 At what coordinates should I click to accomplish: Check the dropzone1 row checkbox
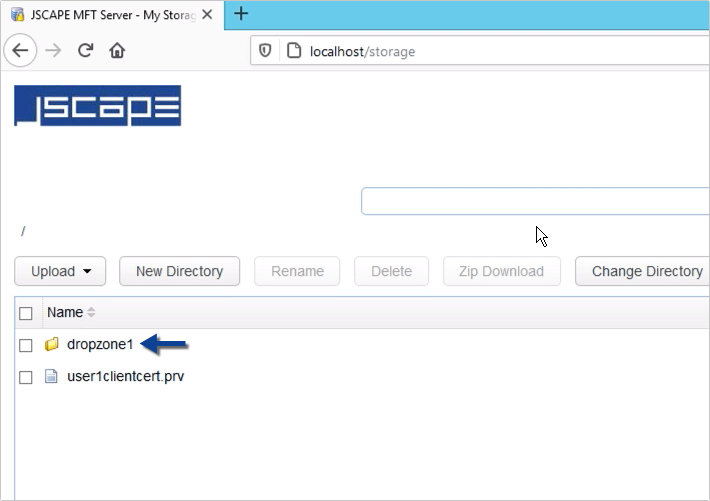(x=26, y=345)
